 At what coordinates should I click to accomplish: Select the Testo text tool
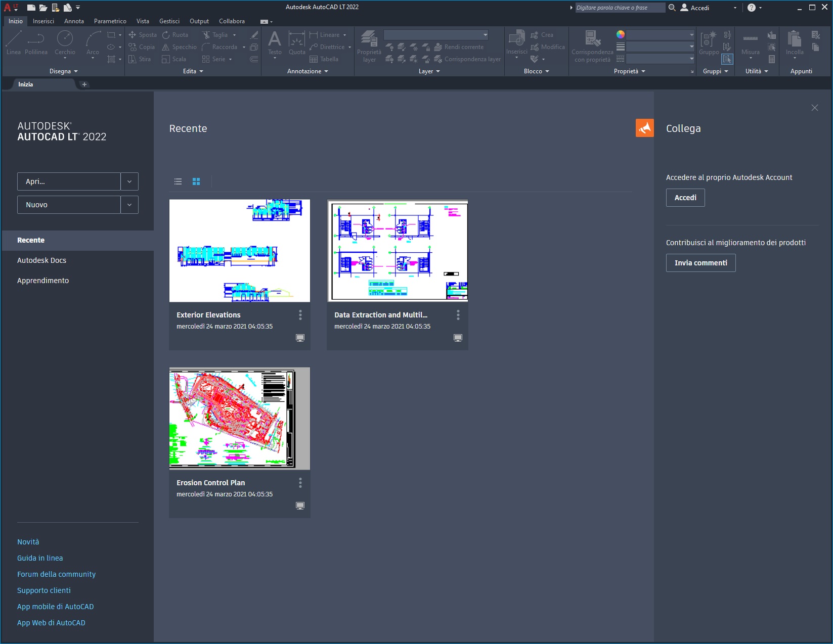point(275,43)
